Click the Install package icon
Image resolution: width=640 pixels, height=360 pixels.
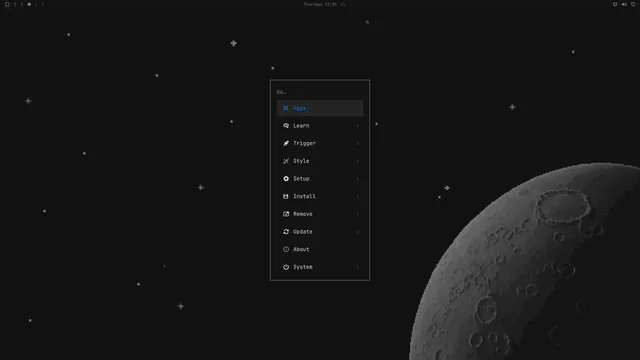pyautogui.click(x=286, y=196)
